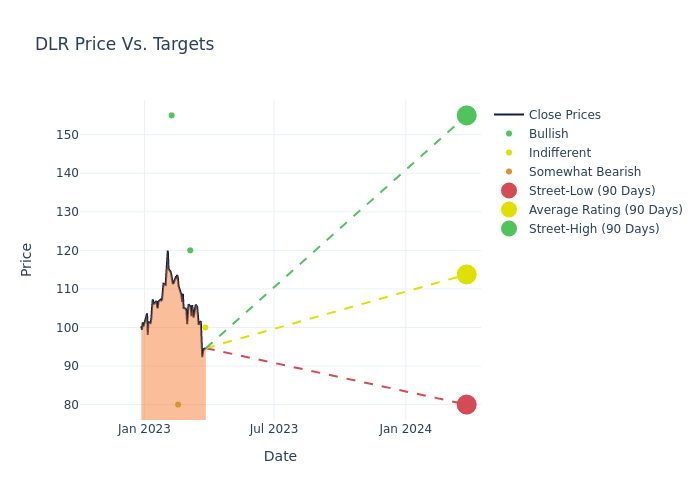Click the 150 y-axis tick label
The height and width of the screenshot is (500, 700).
coord(94,135)
